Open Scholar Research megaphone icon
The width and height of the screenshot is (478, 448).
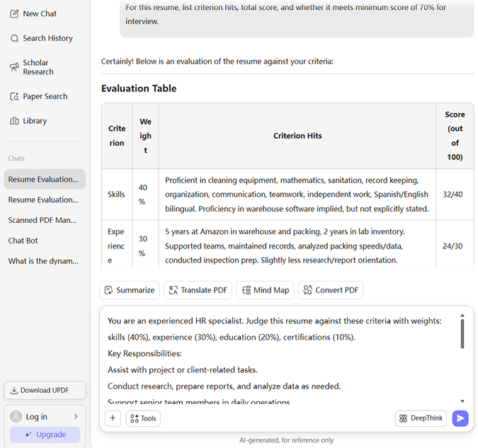click(x=15, y=67)
